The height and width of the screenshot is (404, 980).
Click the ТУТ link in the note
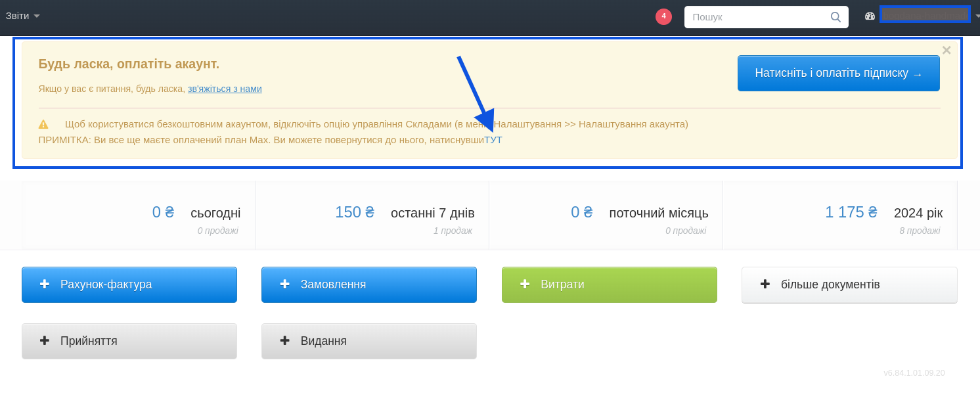click(x=493, y=140)
